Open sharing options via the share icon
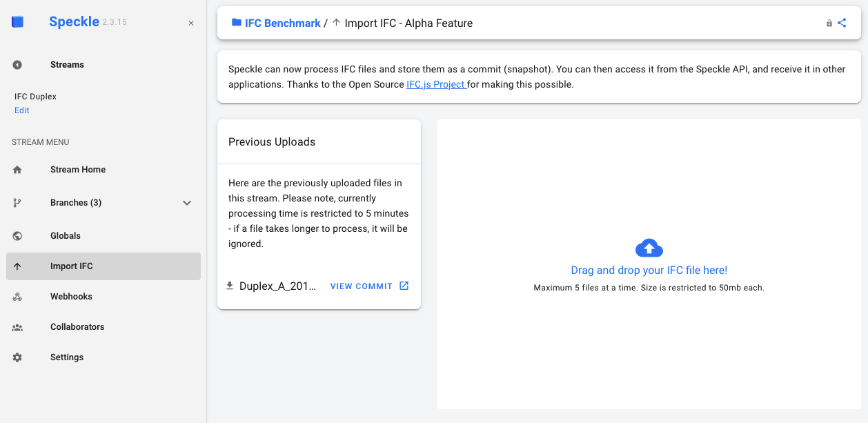This screenshot has height=423, width=868. pos(842,22)
